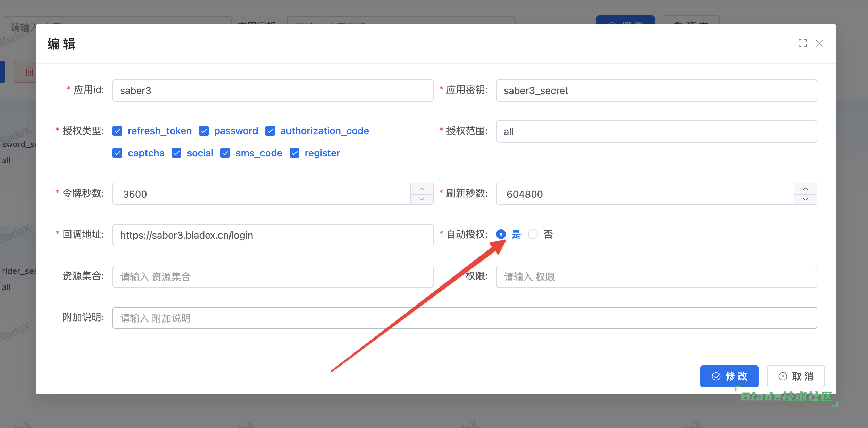Increase 刷新秒数 with the up arrow
Image resolution: width=868 pixels, height=428 pixels.
[805, 189]
